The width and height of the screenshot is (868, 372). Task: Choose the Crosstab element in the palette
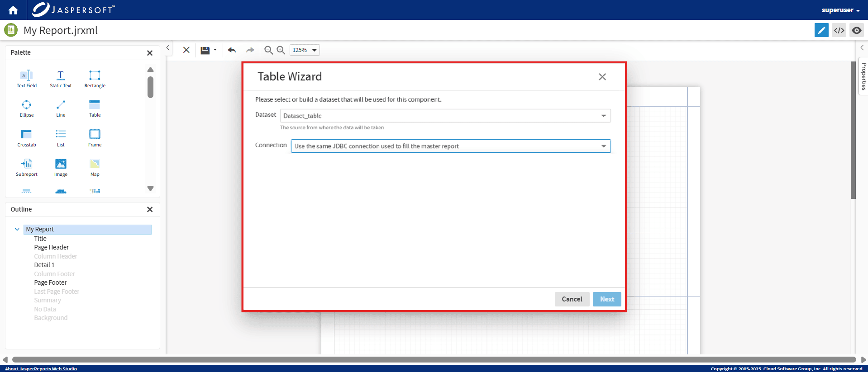27,137
